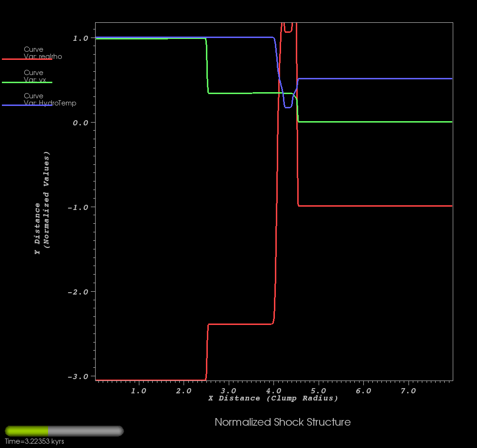Image resolution: width=477 pixels, height=448 pixels.
Task: Click the 'Var: HydroTemp' legend text
Action: (x=50, y=103)
